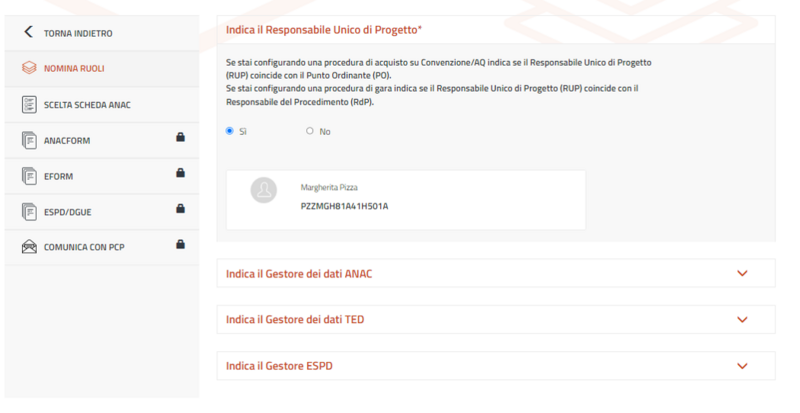Click the Nomina Ruoli layers icon
The width and height of the screenshot is (800, 413).
(x=28, y=69)
